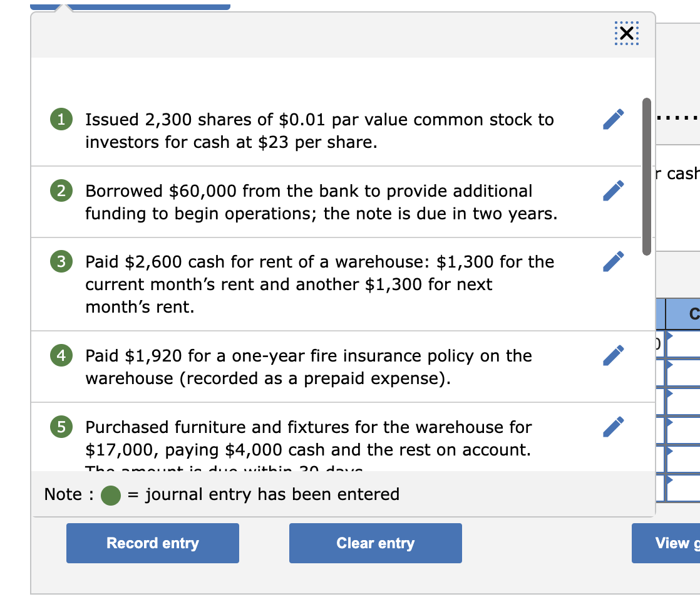
Task: Click green circle number 5 indicator
Action: [60, 427]
